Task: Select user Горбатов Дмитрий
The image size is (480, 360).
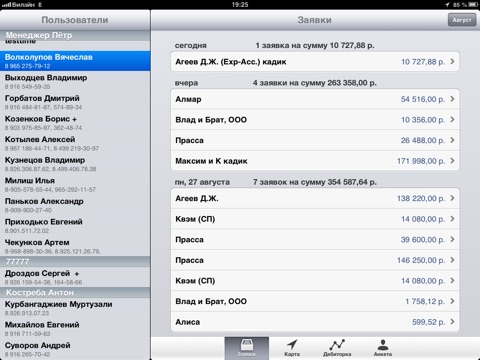Action: (75, 102)
